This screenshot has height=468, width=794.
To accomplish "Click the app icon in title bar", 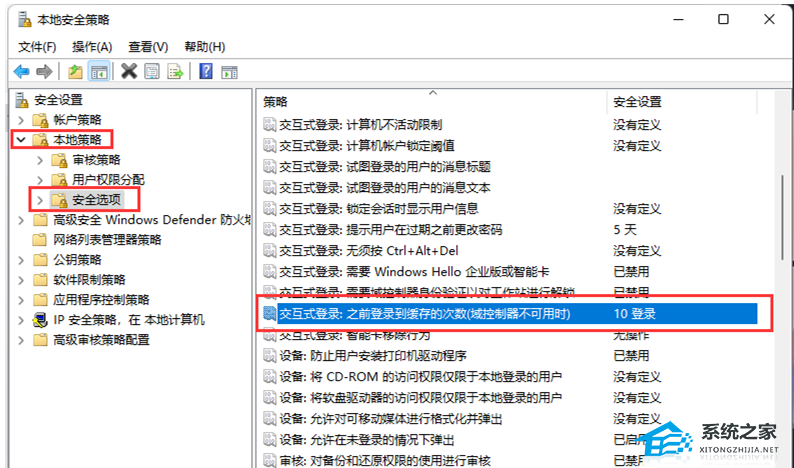I will [24, 20].
